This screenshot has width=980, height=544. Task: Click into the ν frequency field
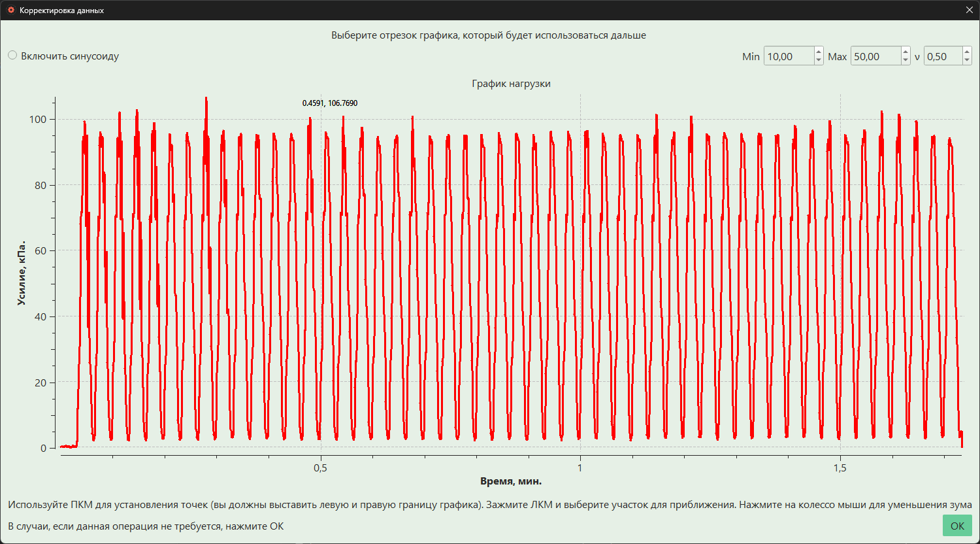pos(943,56)
